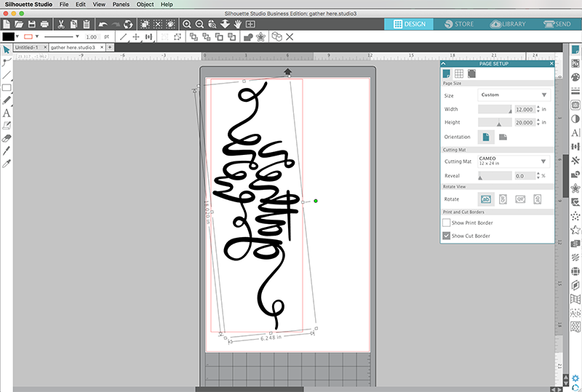Open a file from folder icon
This screenshot has height=392, width=582.
pyautogui.click(x=19, y=24)
